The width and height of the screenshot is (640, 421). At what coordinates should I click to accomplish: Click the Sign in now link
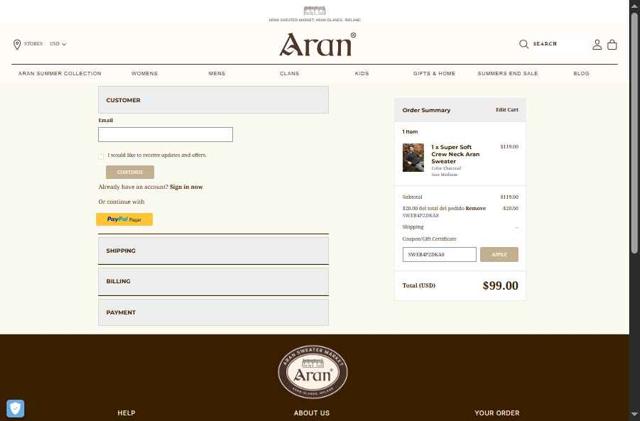tap(186, 187)
